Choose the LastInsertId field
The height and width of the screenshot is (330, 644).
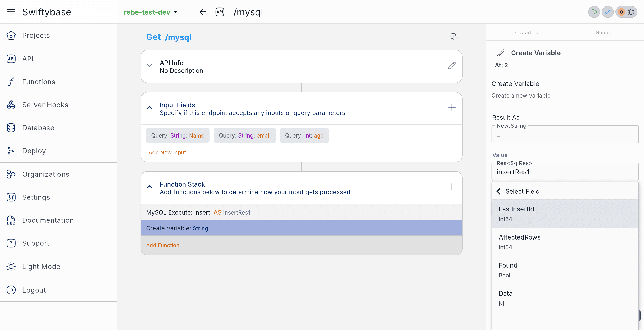point(565,214)
